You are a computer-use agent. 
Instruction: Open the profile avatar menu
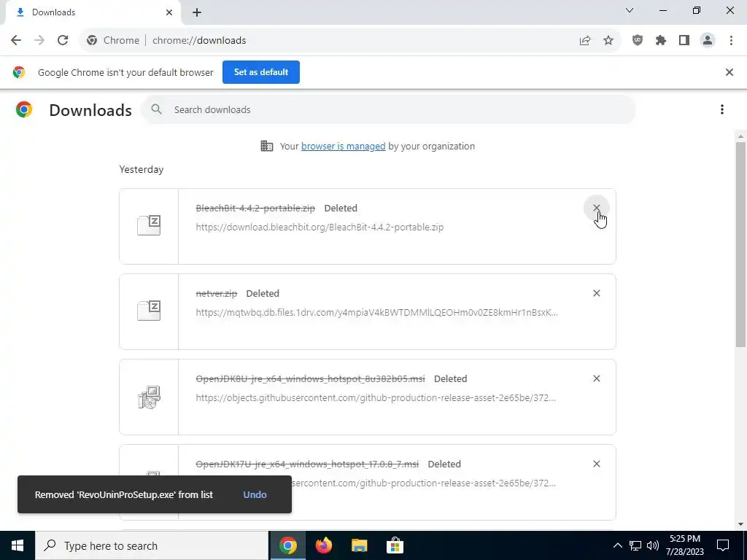tap(708, 41)
